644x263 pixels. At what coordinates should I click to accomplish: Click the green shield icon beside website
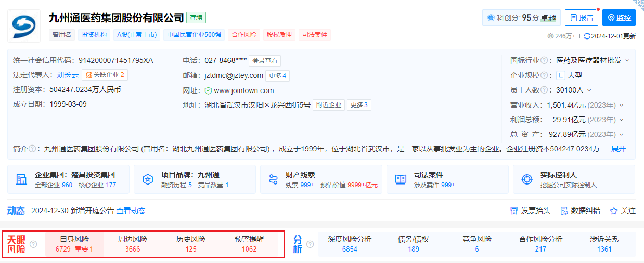208,90
